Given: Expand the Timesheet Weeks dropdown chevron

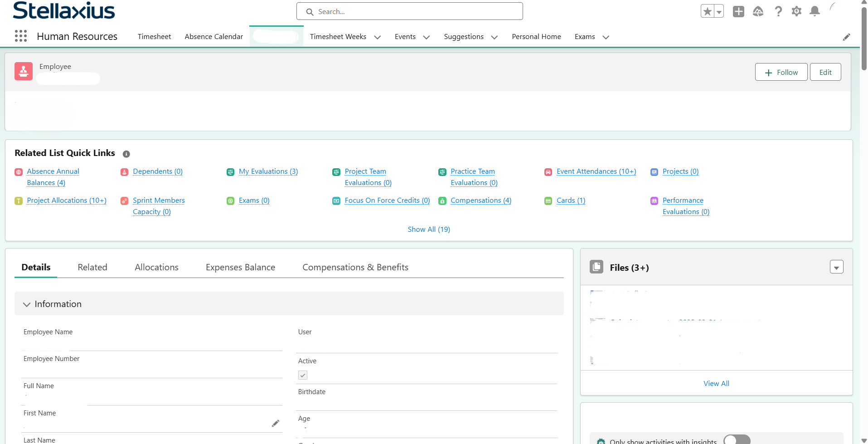Looking at the screenshot, I should (x=377, y=37).
